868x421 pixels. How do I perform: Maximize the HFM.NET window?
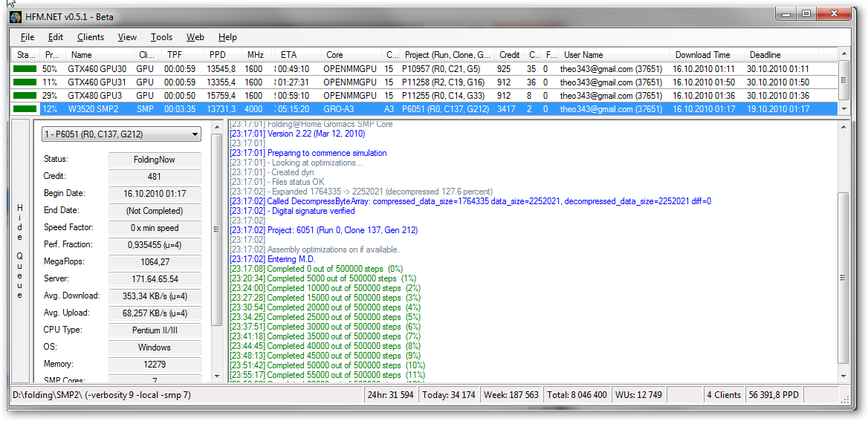pos(806,13)
